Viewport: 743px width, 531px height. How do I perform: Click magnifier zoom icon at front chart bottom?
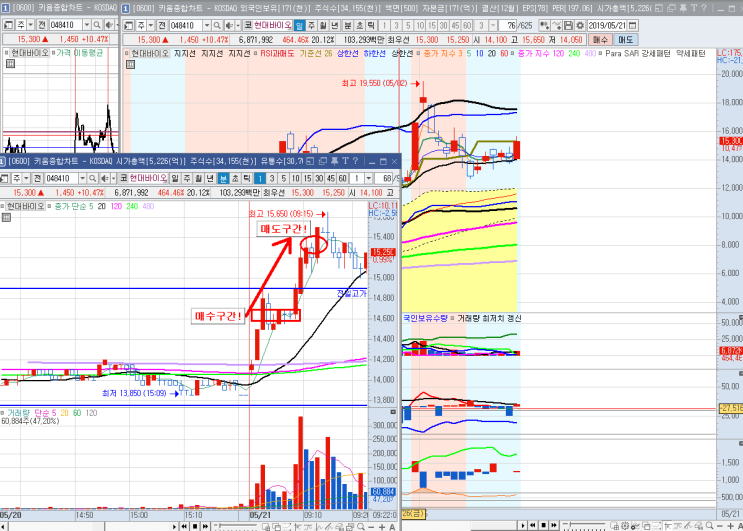[x=361, y=527]
